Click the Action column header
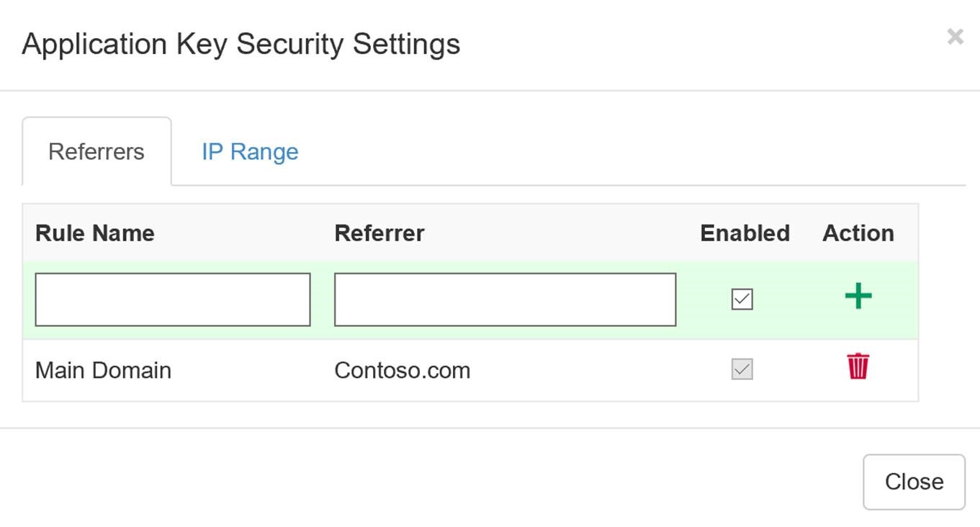980x527 pixels. tap(858, 232)
